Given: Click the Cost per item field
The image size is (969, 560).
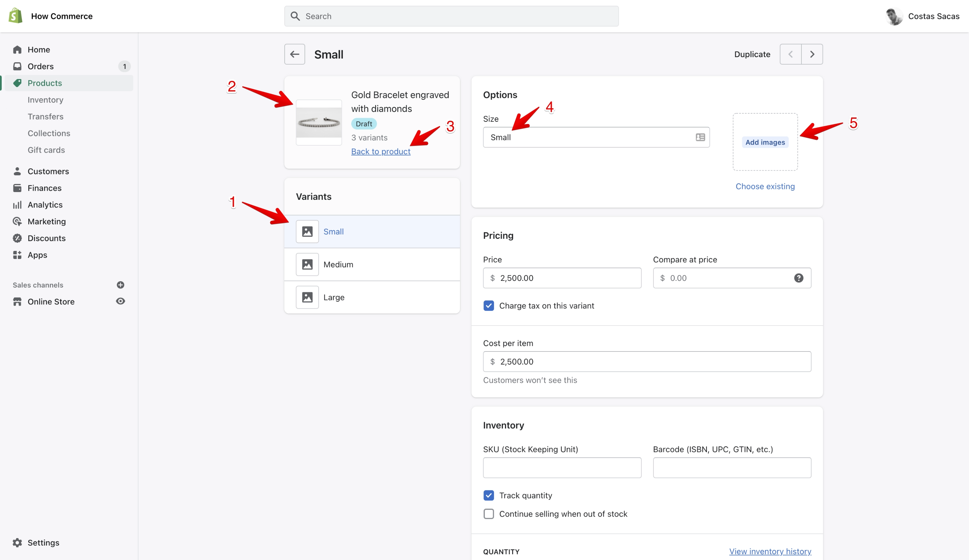Looking at the screenshot, I should [x=647, y=361].
